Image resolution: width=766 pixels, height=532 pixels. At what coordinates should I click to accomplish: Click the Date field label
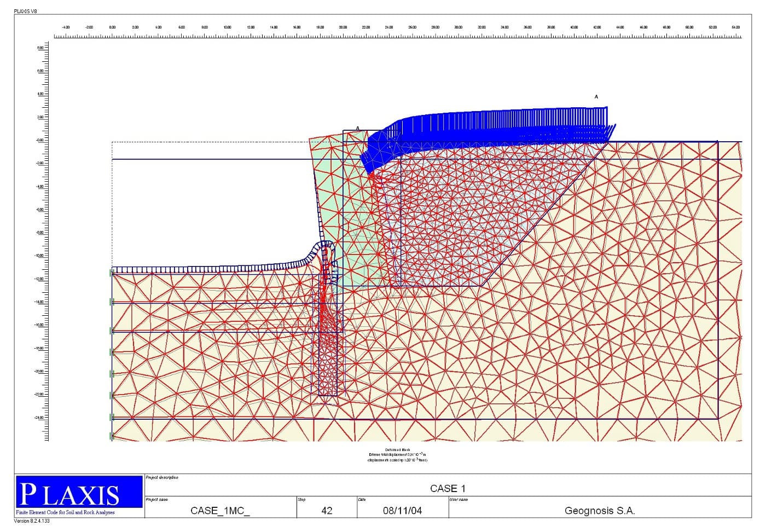tap(362, 499)
